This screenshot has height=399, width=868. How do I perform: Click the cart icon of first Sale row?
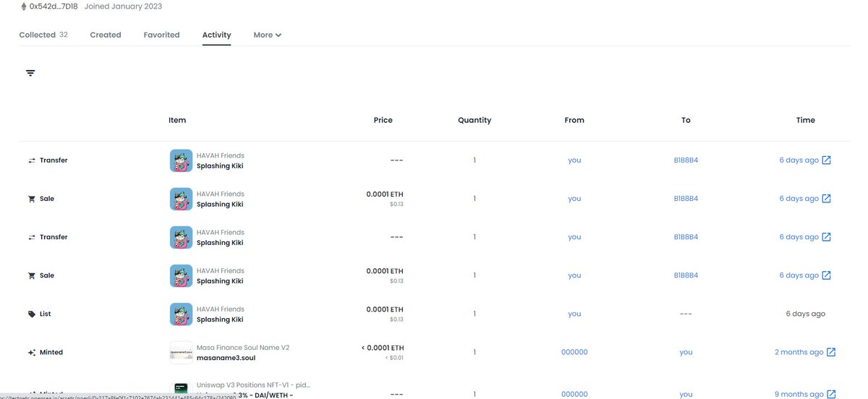coord(31,199)
